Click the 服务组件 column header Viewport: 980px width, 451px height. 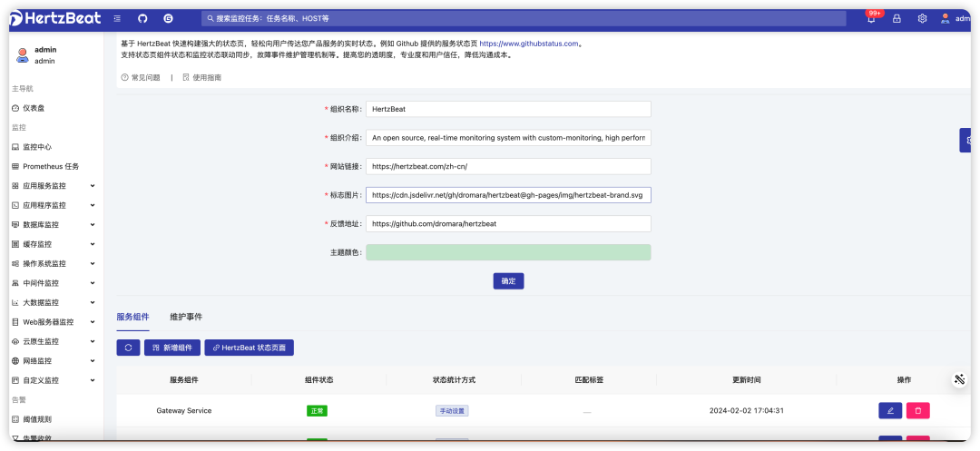click(183, 380)
